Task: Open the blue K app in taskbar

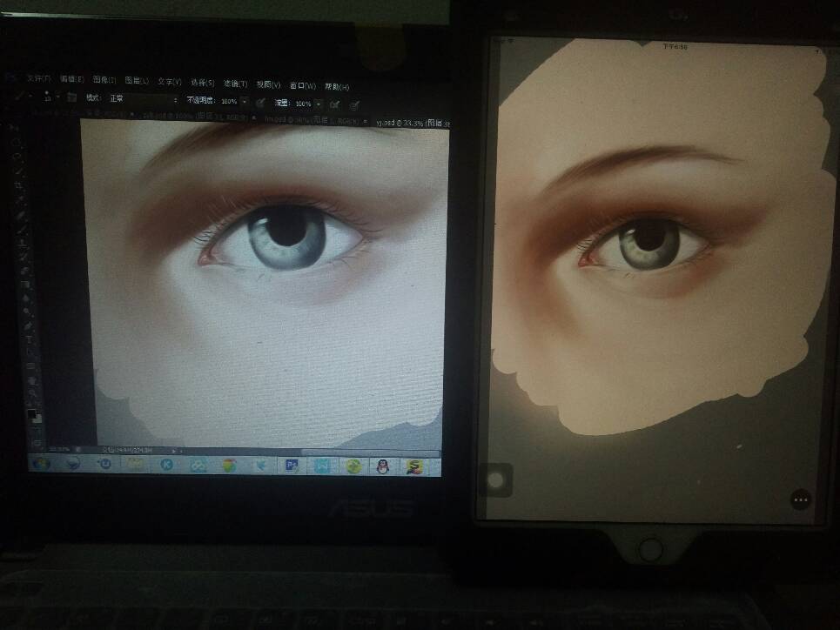Action: click(x=166, y=465)
